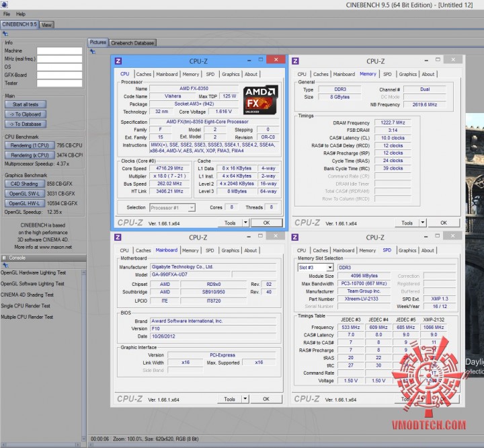The width and height of the screenshot is (484, 448).
Task: Open About tab in the SPD window
Action: click(x=428, y=250)
